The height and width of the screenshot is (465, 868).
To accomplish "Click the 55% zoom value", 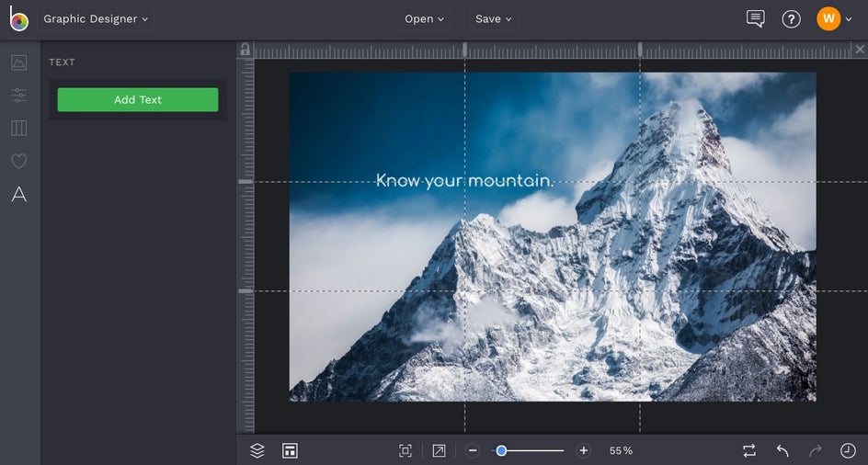I will (x=621, y=450).
